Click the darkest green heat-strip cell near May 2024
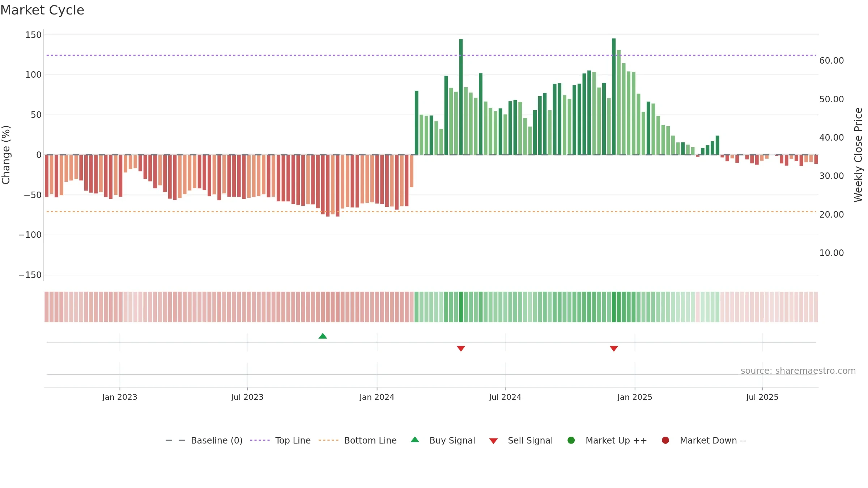 point(461,307)
